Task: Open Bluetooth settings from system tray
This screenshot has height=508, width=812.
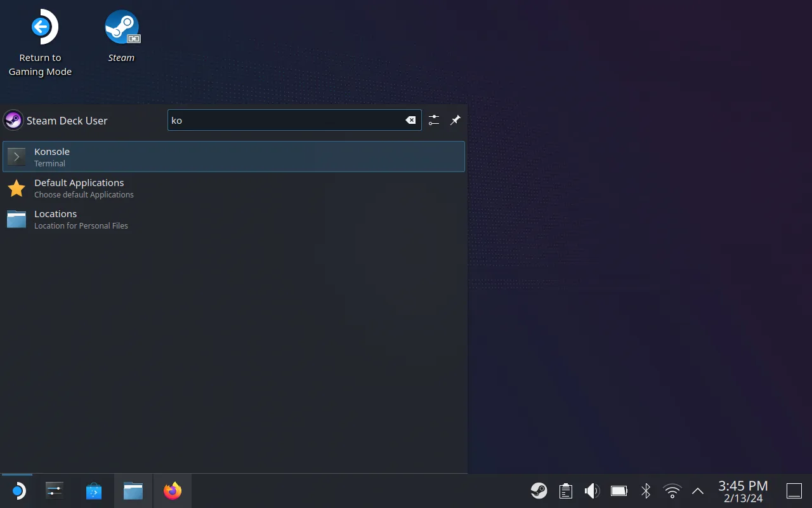Action: point(645,490)
